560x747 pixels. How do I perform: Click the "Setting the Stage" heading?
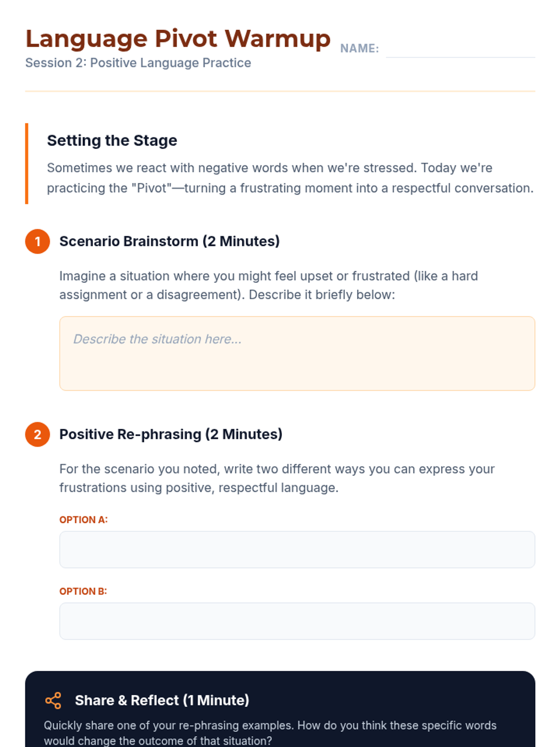tap(112, 141)
